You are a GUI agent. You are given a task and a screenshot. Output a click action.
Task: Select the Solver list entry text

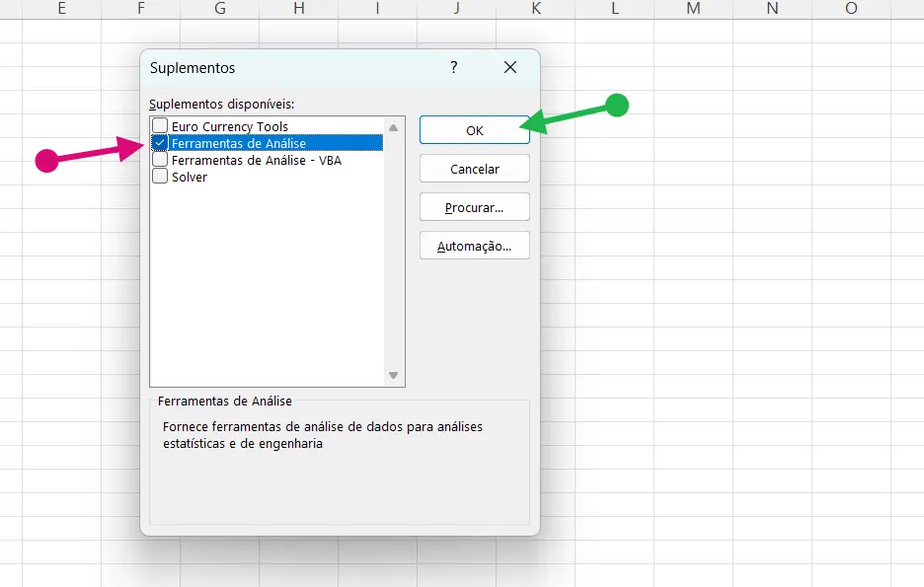coord(190,177)
